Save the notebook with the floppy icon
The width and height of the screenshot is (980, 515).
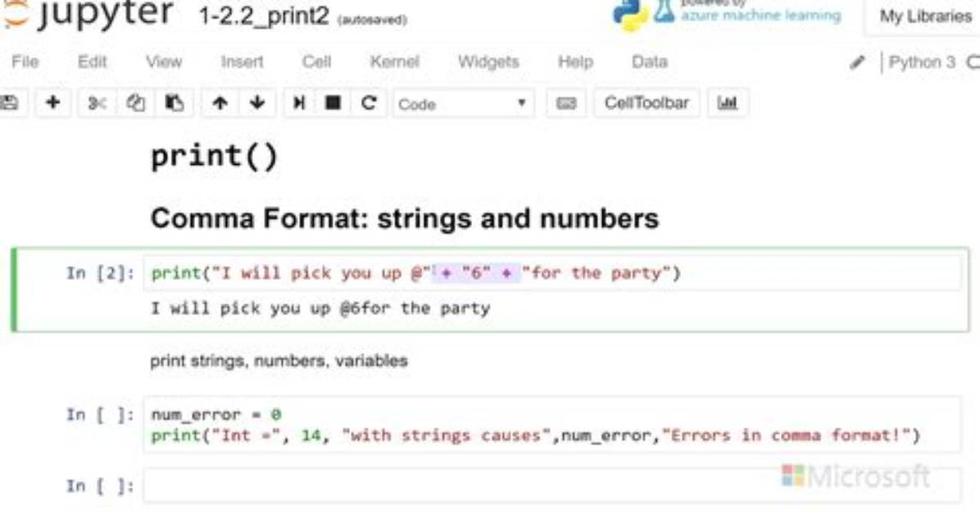(x=10, y=103)
